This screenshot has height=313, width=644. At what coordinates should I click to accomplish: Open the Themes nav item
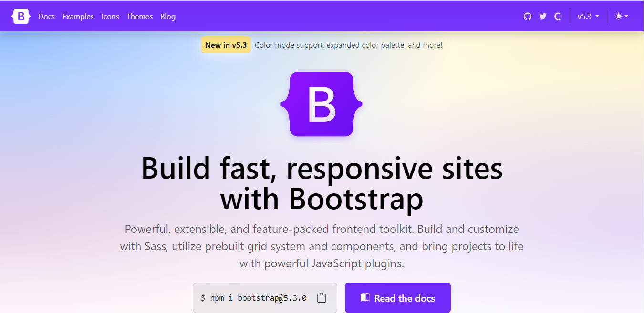[140, 16]
